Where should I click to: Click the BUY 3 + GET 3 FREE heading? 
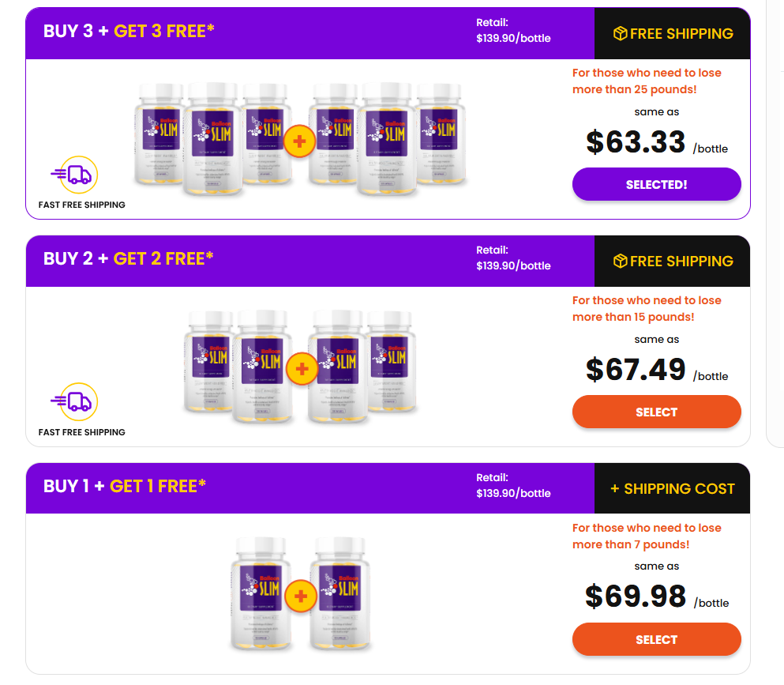click(x=129, y=32)
